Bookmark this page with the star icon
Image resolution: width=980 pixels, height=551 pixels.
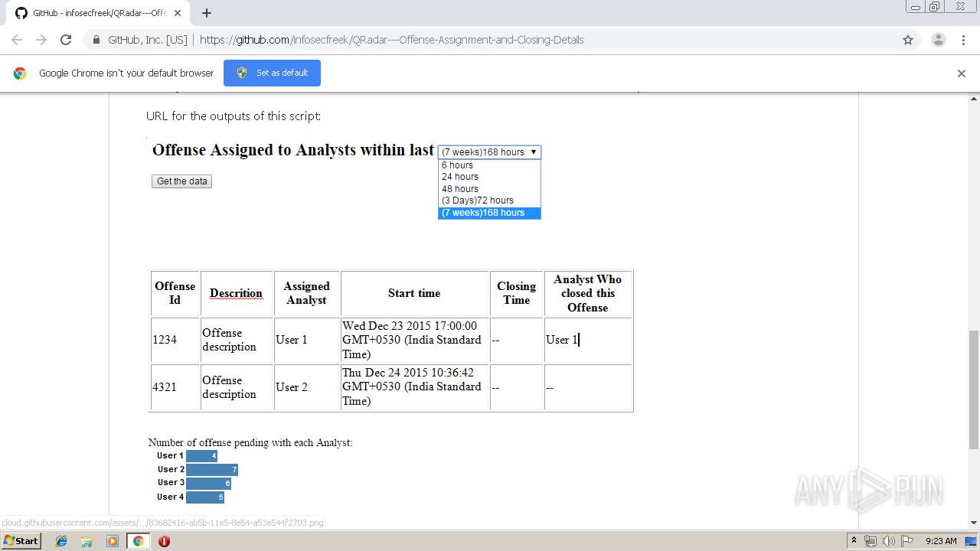coord(908,40)
